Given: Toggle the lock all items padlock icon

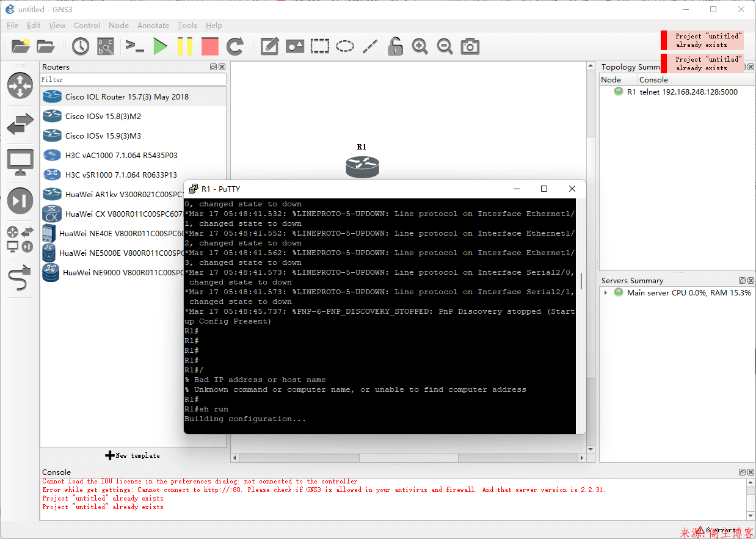Looking at the screenshot, I should 395,46.
